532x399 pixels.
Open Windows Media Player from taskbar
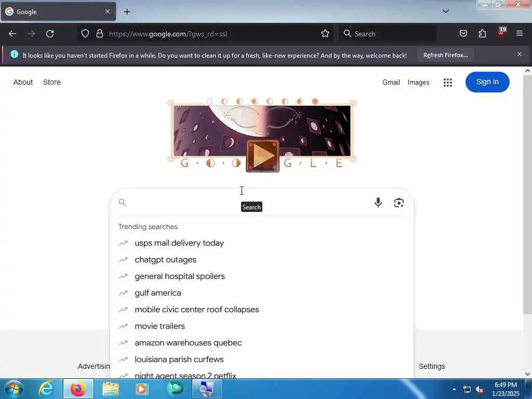click(x=142, y=389)
